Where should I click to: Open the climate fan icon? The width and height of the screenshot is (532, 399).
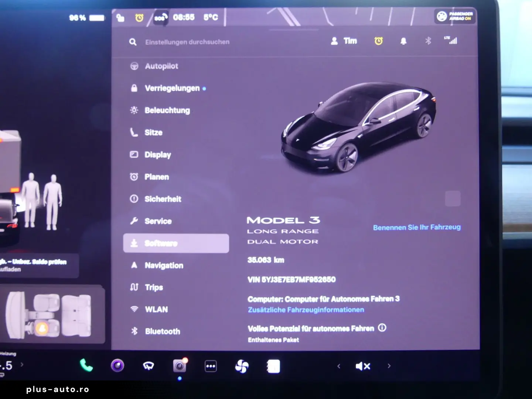click(242, 366)
